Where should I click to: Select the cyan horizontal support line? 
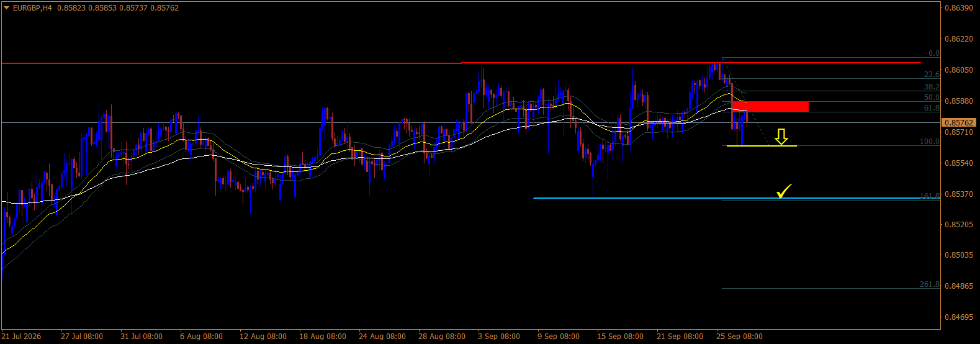coord(737,198)
